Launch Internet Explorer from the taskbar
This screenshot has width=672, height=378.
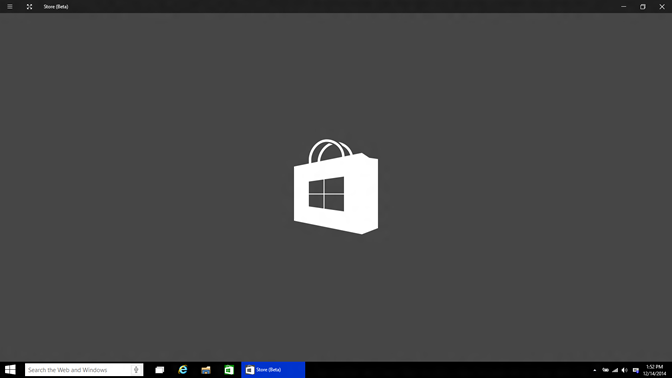183,369
